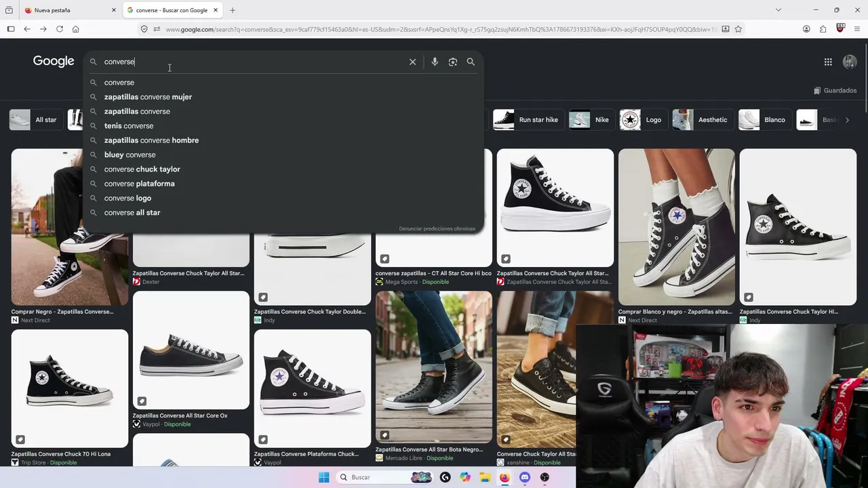Filter images by Nike chip
Image resolution: width=868 pixels, height=488 pixels.
[592, 120]
